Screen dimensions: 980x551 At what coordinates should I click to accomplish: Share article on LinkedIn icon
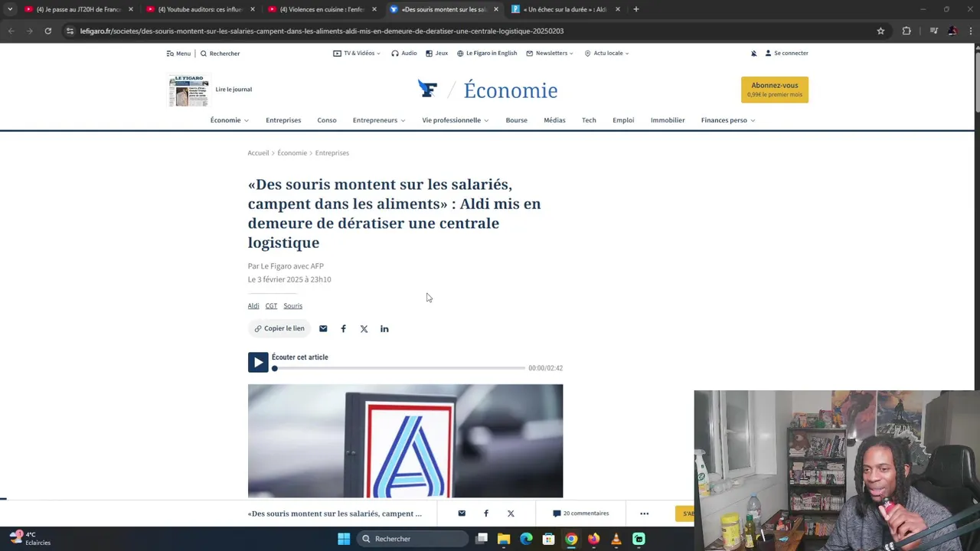[x=384, y=329]
